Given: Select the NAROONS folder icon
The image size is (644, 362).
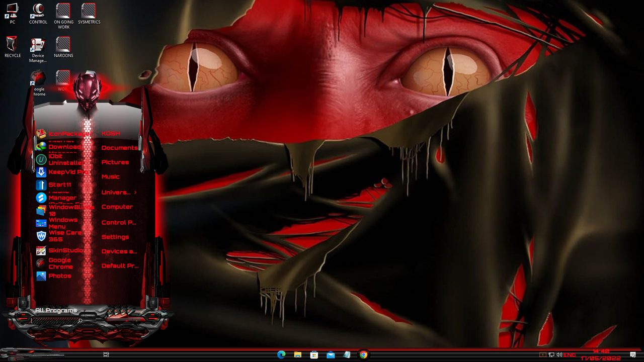Looking at the screenshot, I should 63,47.
